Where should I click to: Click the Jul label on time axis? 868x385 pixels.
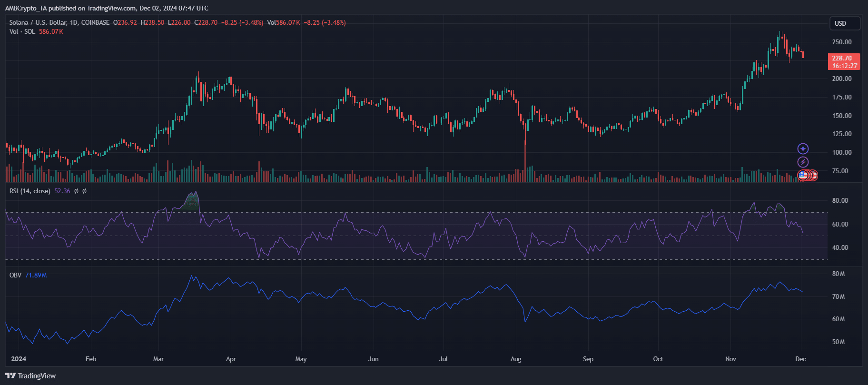(x=444, y=359)
